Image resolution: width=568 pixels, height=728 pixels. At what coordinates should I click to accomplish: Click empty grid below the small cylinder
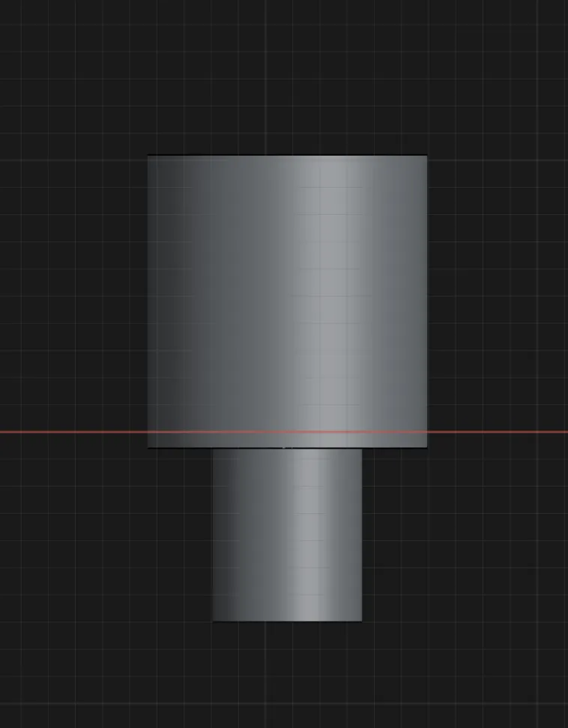(287, 674)
